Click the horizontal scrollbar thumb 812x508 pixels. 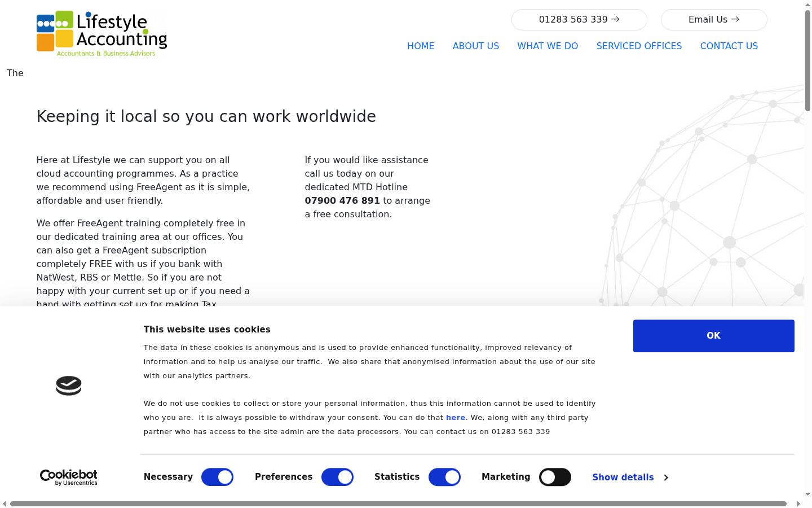[398, 503]
